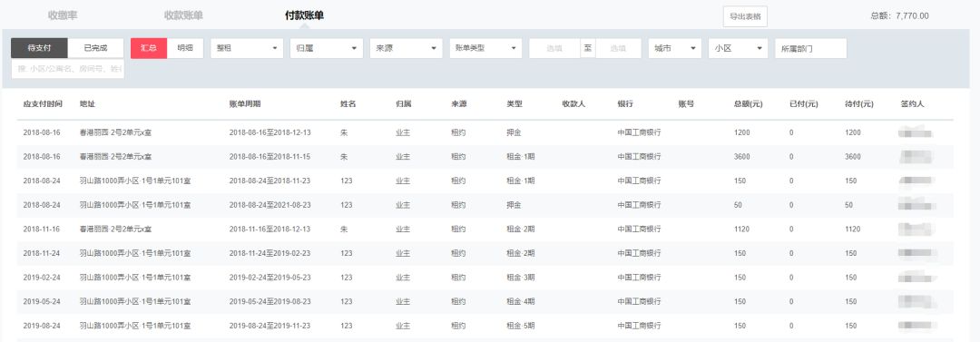Click the 类型 column header
The height and width of the screenshot is (342, 980).
[x=514, y=104]
